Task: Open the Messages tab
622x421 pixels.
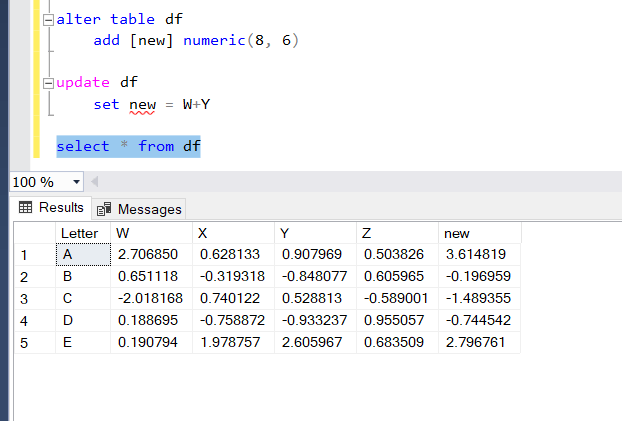Action: [140, 209]
